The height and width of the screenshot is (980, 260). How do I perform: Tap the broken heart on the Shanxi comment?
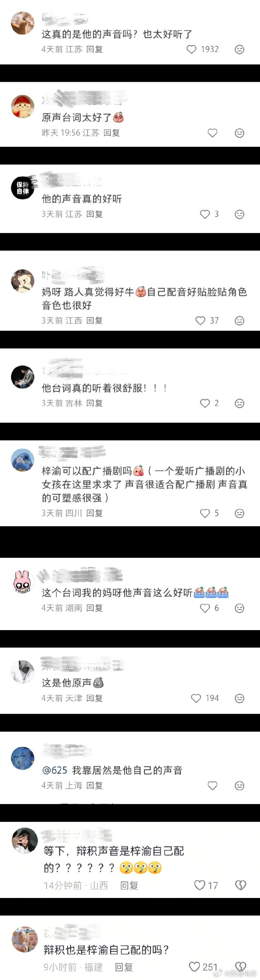click(240, 885)
